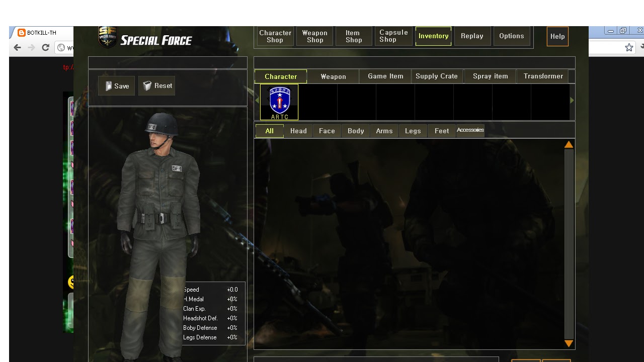Open the Spray item category

click(x=490, y=76)
